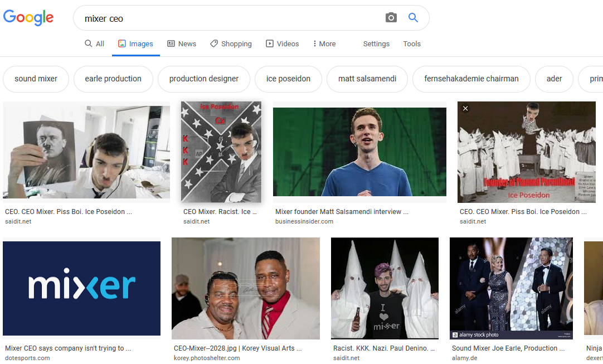This screenshot has height=364, width=603.
Task: Filter by the 'matt salsamendi' chip
Action: (x=367, y=79)
